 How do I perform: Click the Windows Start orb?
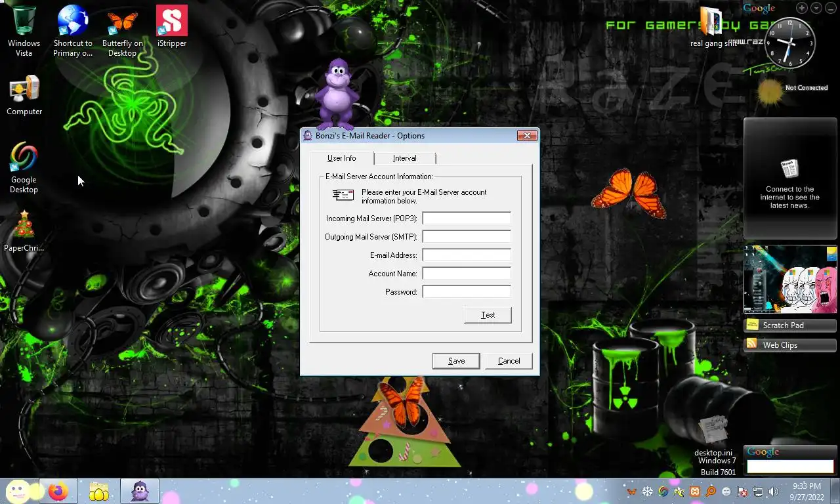click(x=18, y=491)
